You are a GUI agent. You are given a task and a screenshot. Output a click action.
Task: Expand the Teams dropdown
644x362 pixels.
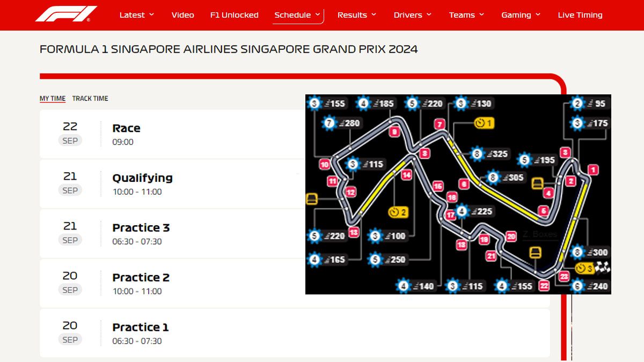pos(466,15)
